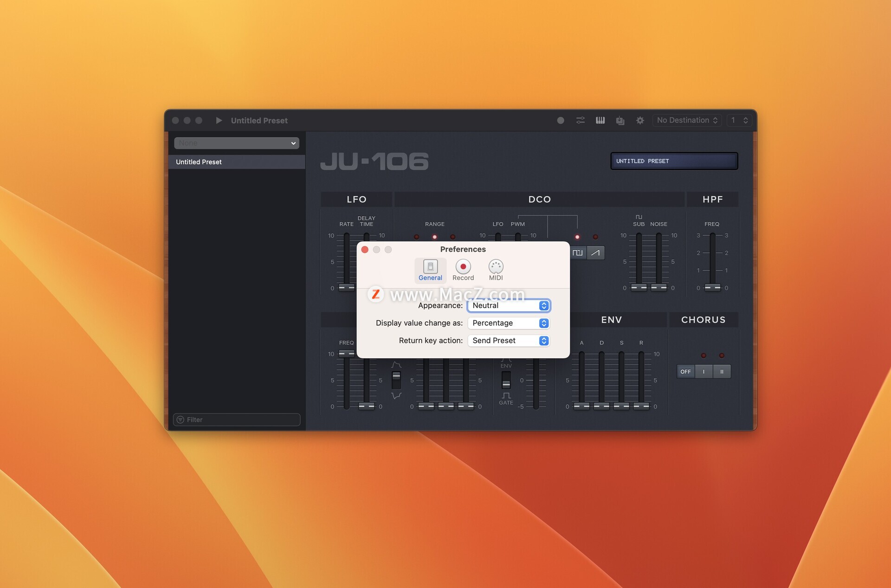
Task: Set chorus to OFF
Action: click(x=685, y=372)
